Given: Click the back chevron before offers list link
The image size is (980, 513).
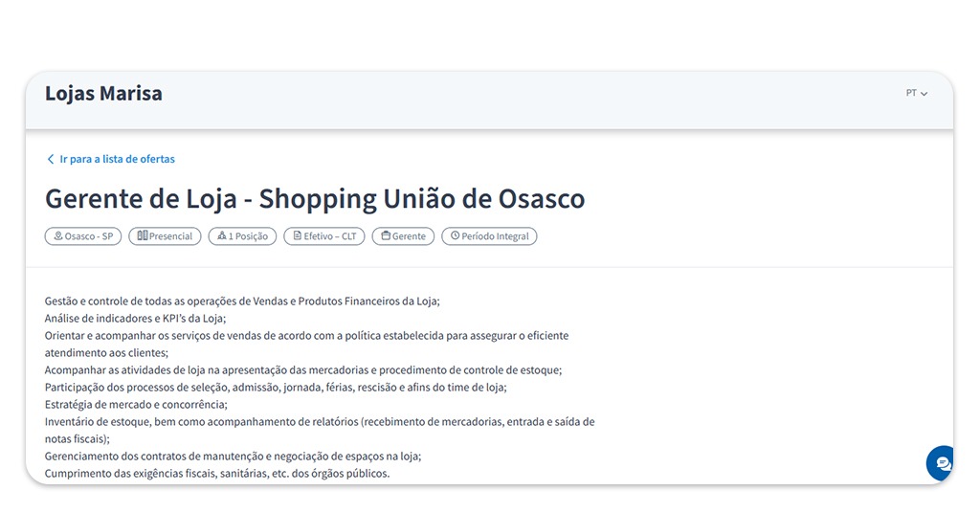Looking at the screenshot, I should pos(51,160).
